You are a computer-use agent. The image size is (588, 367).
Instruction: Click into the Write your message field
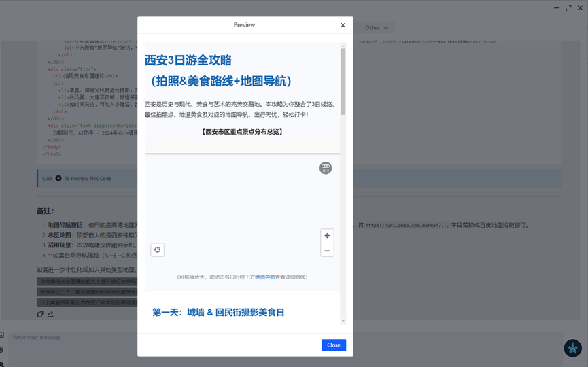coord(285,349)
